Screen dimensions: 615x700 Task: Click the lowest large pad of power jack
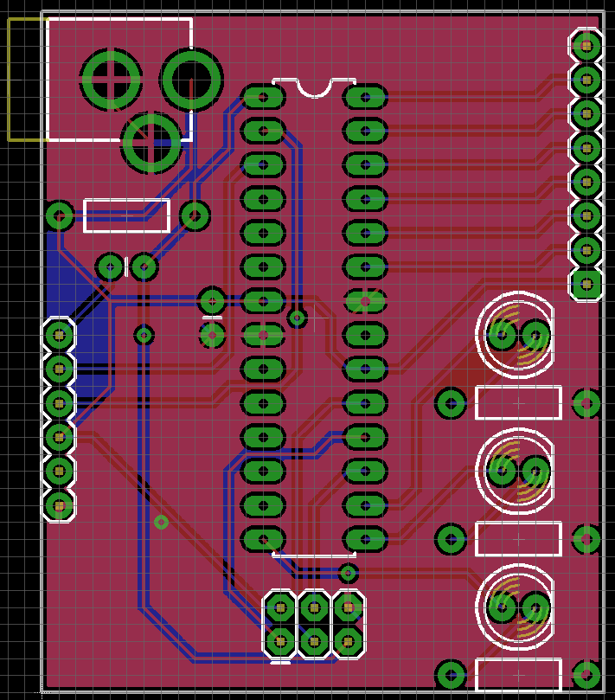152,143
